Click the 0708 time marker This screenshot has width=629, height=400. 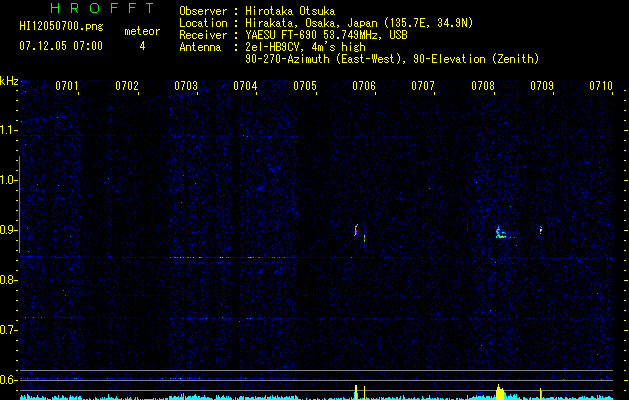tap(483, 86)
